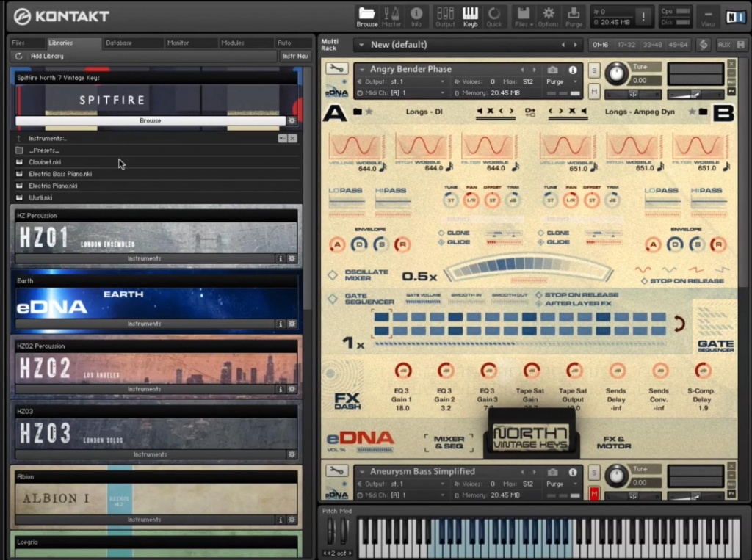Unmute Aneurysm Bass Simplified red M
752x560 pixels.
tap(593, 493)
